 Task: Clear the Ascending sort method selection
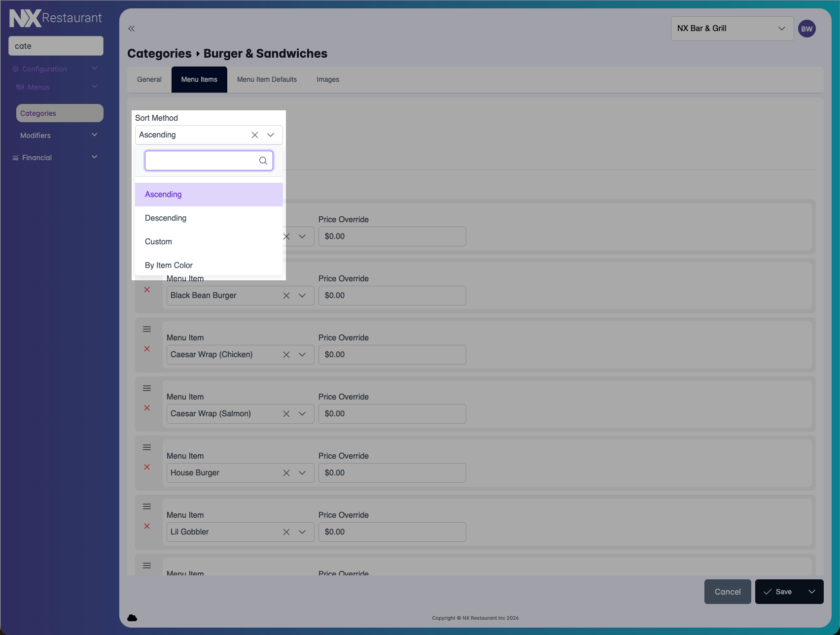click(x=255, y=135)
